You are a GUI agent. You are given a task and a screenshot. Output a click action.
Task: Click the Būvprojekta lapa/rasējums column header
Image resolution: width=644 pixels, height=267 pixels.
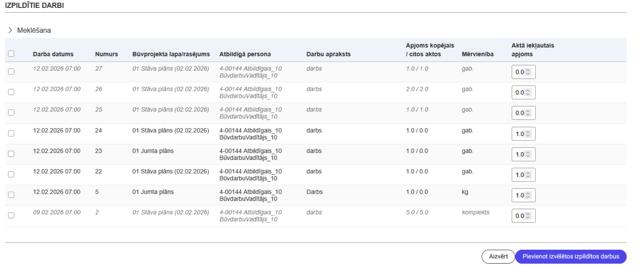pos(171,54)
